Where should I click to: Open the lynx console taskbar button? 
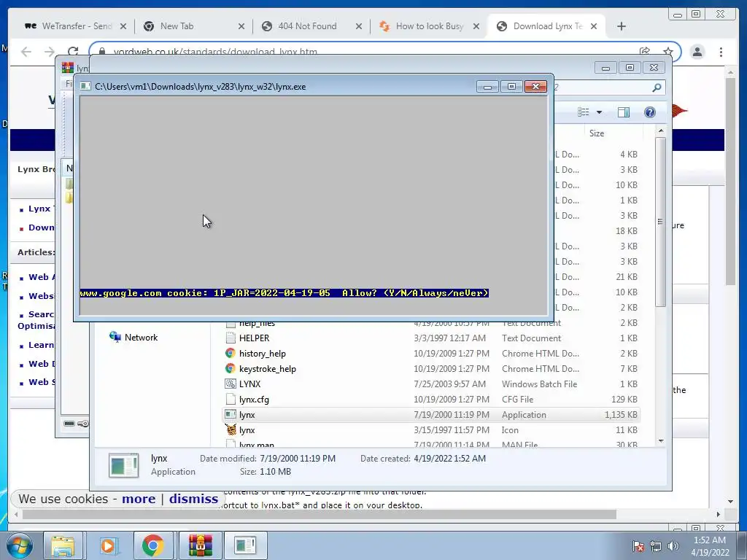point(245,545)
